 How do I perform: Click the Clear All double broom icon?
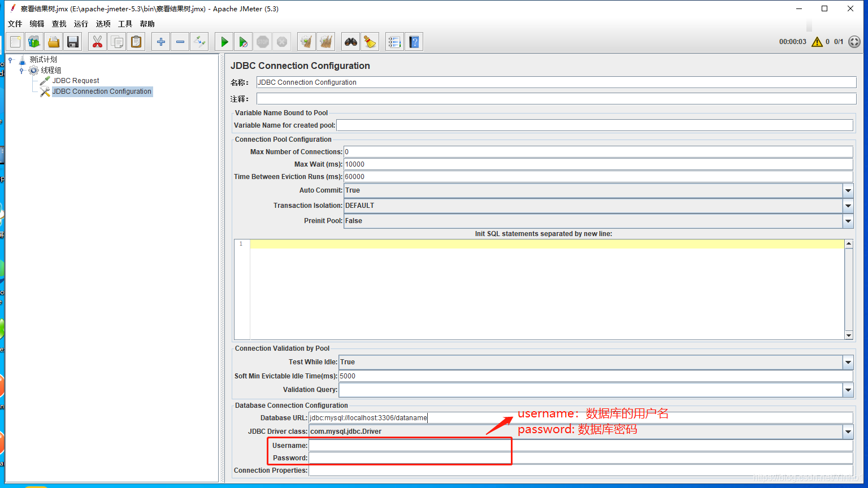325,42
